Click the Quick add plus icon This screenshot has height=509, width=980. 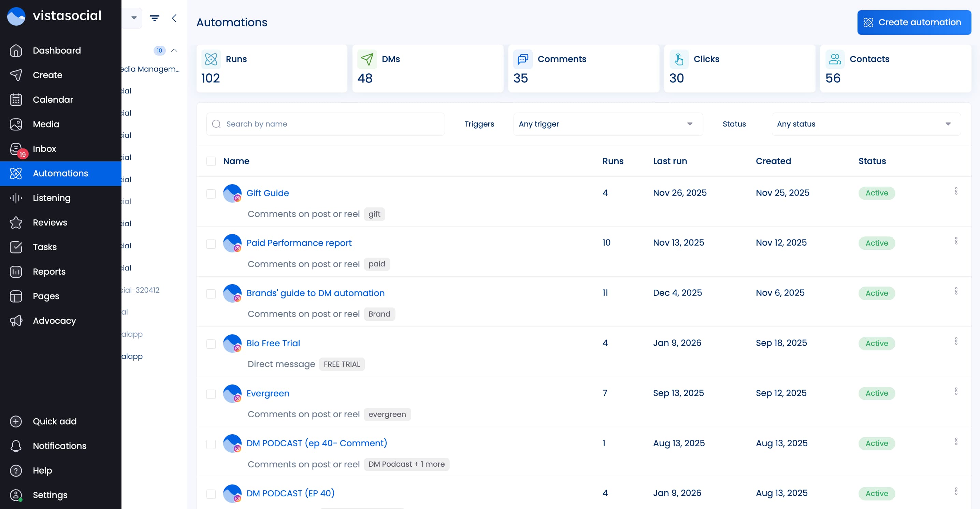16,421
